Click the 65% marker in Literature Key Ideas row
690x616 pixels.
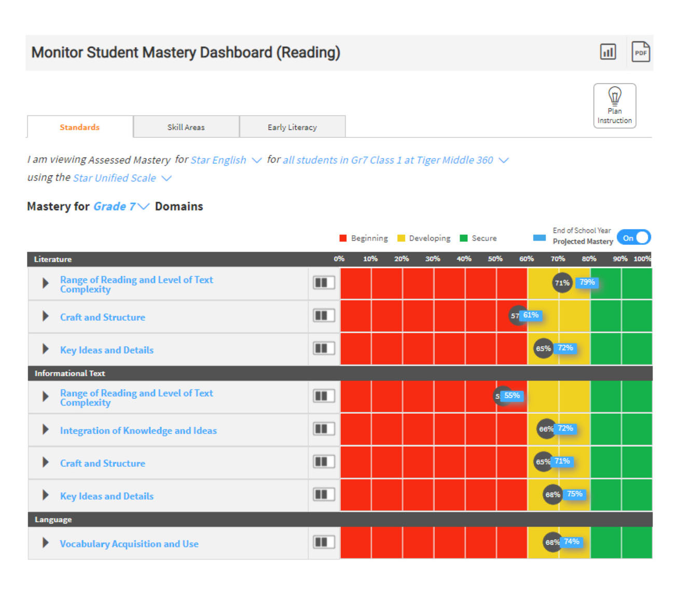click(543, 348)
